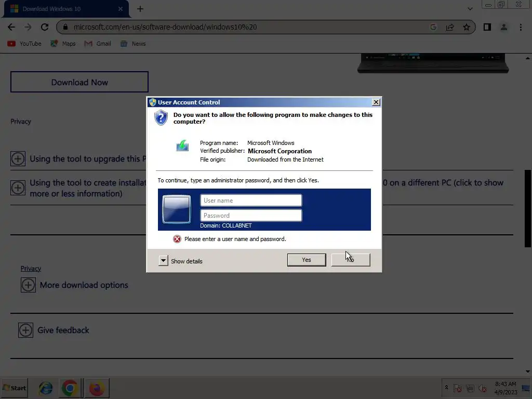Click the user account picture tile
This screenshot has height=399, width=532.
click(x=177, y=209)
